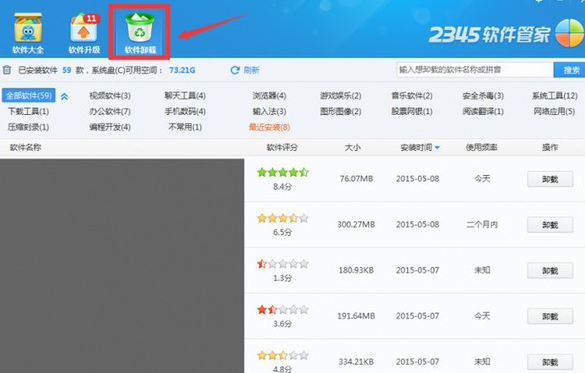Filter by 网络应用(5)
585x373 pixels.
tap(554, 111)
